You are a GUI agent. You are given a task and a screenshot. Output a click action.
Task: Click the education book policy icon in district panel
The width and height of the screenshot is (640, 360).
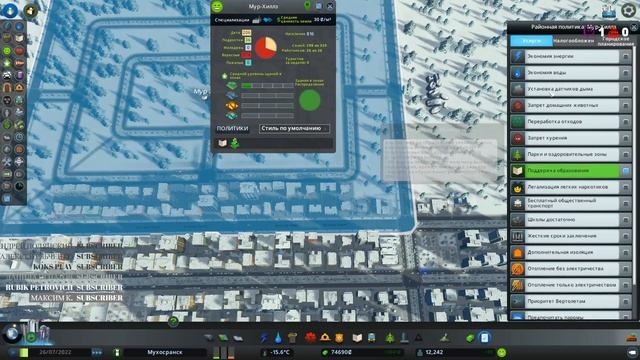point(222,143)
